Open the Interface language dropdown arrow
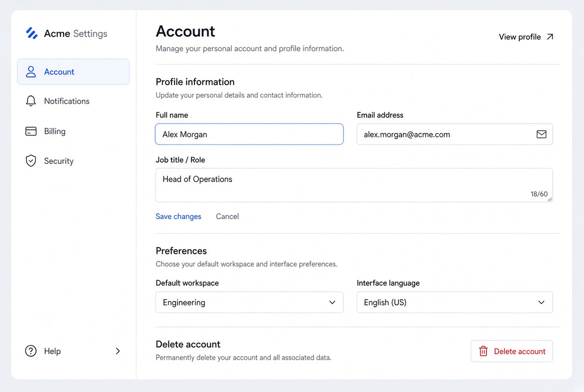 pyautogui.click(x=541, y=302)
